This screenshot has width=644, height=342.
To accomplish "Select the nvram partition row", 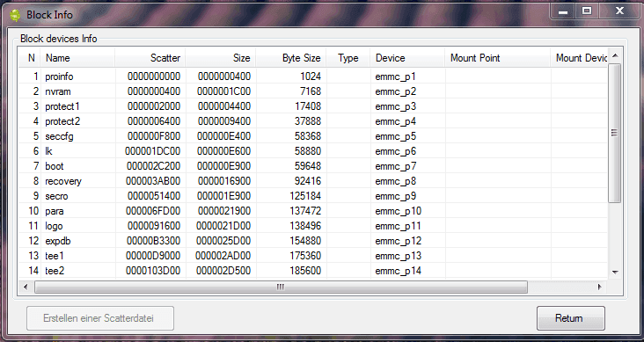I will coord(312,91).
